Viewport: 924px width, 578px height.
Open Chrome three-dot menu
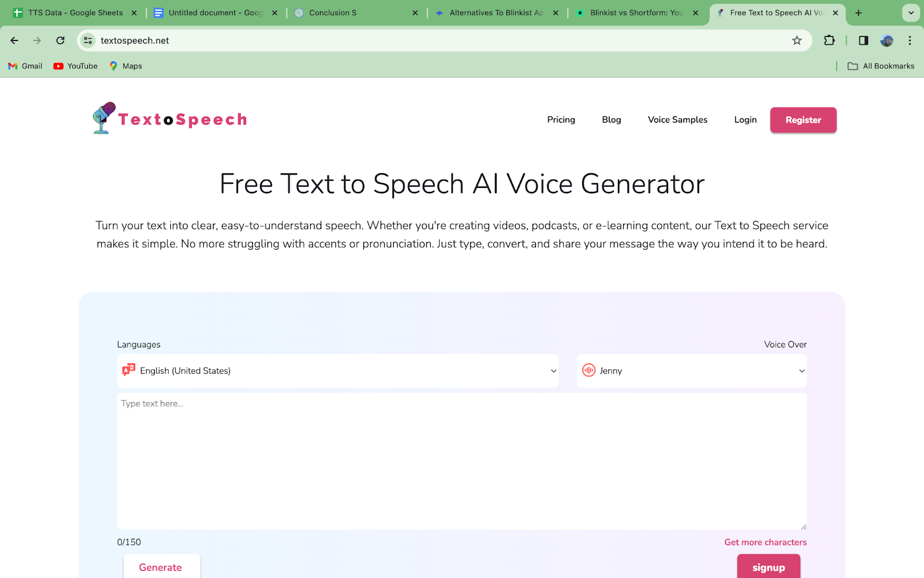coord(910,40)
